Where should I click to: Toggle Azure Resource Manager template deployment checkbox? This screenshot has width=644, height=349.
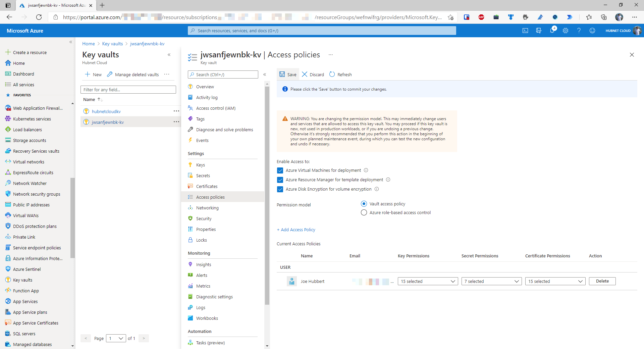280,180
